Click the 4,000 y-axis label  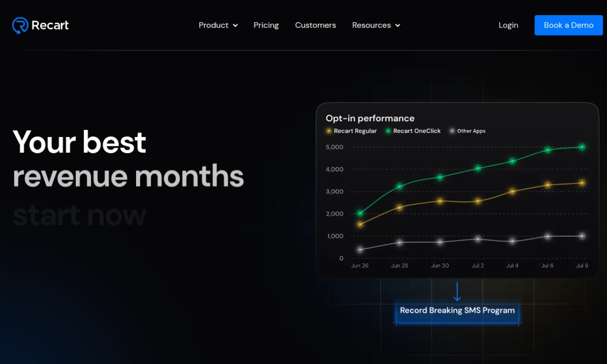[x=334, y=169]
